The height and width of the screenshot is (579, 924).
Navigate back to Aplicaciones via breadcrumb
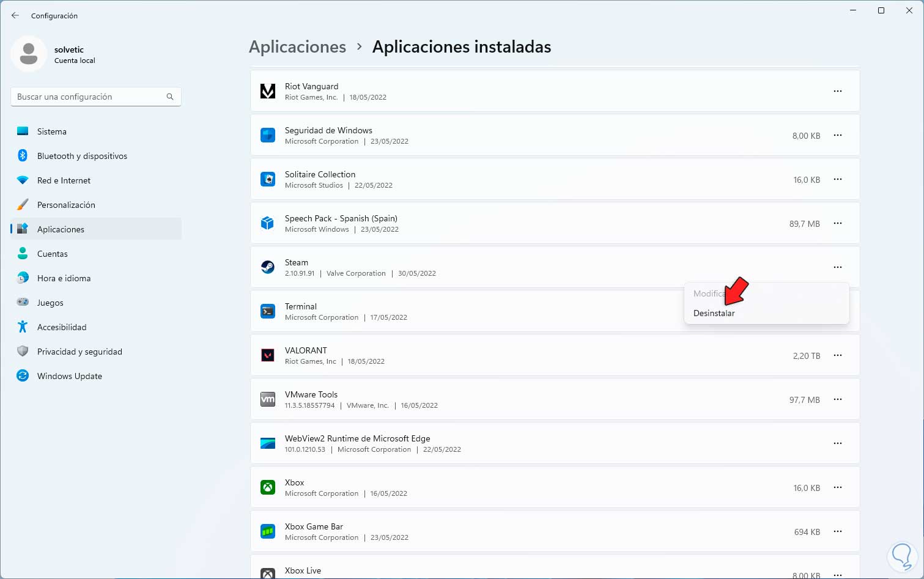298,47
